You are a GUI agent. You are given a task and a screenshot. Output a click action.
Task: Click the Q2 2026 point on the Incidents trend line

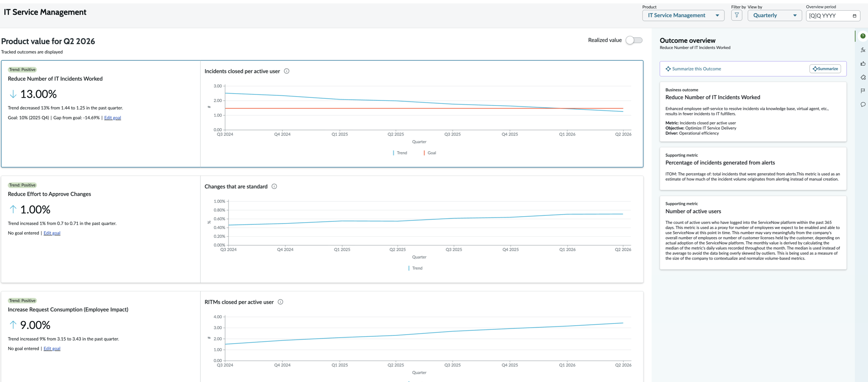pos(623,112)
